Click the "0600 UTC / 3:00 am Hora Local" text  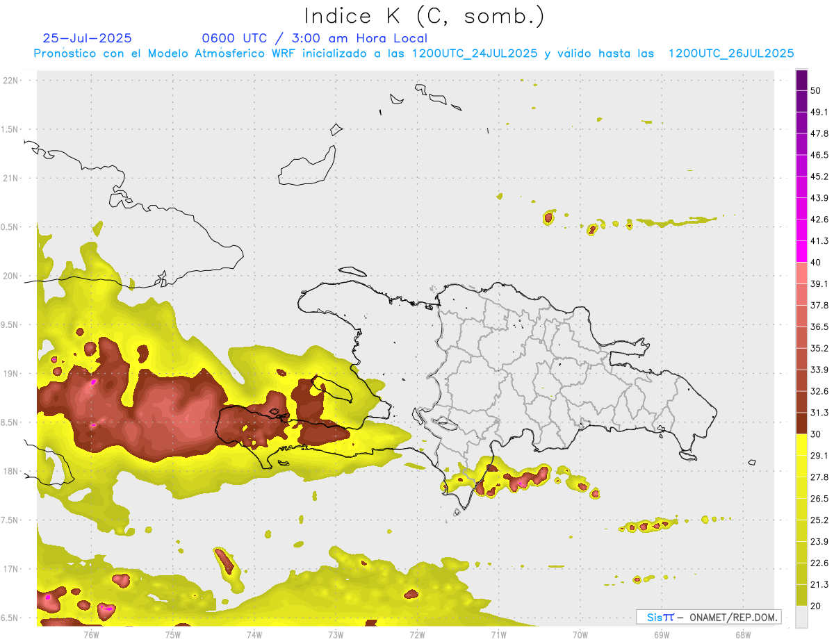point(314,38)
